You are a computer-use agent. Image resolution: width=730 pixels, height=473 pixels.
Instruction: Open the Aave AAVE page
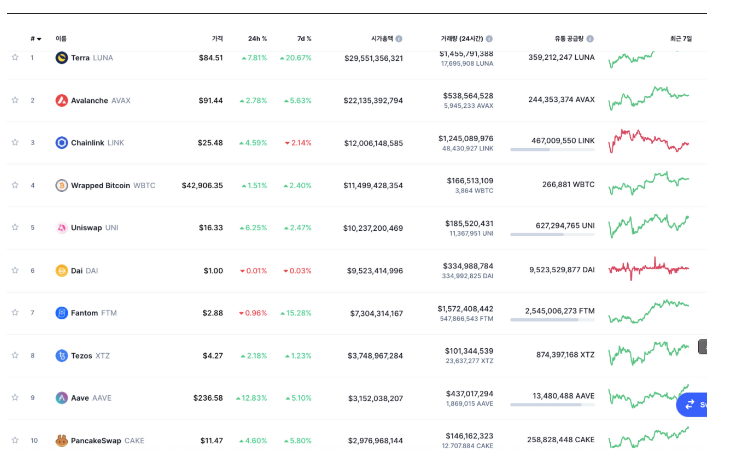coord(91,398)
